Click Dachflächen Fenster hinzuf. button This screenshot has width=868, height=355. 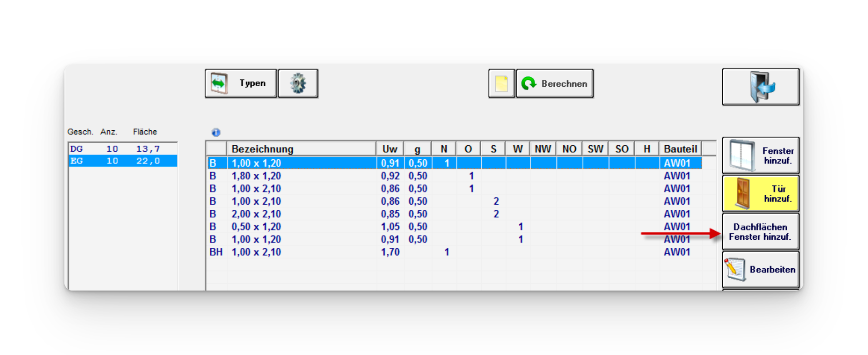760,232
